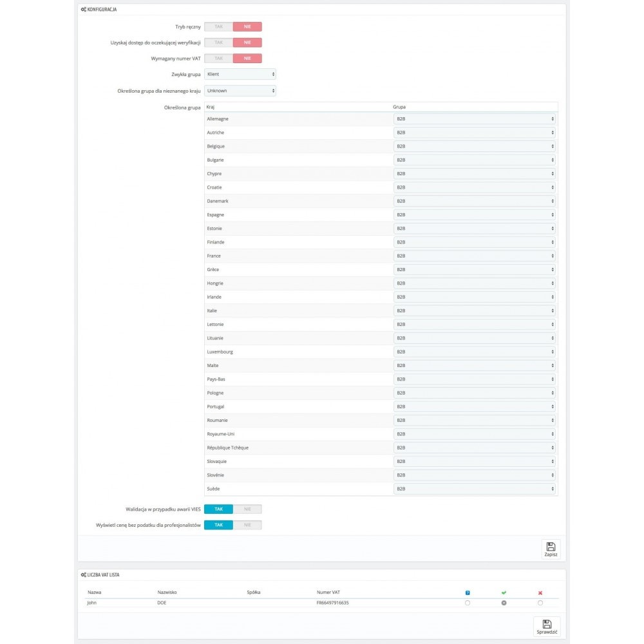Viewport: 644px width, 644px height.
Task: Click the blue question mark column icon
Action: click(468, 592)
